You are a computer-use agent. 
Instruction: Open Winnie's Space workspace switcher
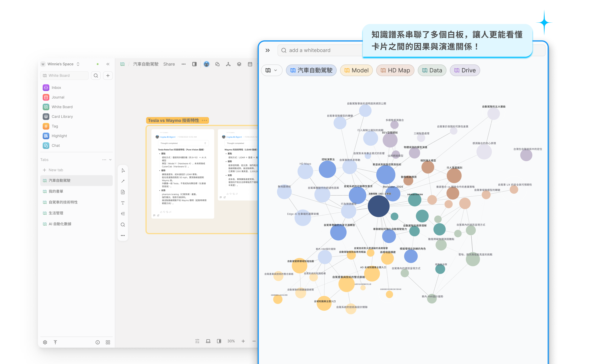pos(61,64)
